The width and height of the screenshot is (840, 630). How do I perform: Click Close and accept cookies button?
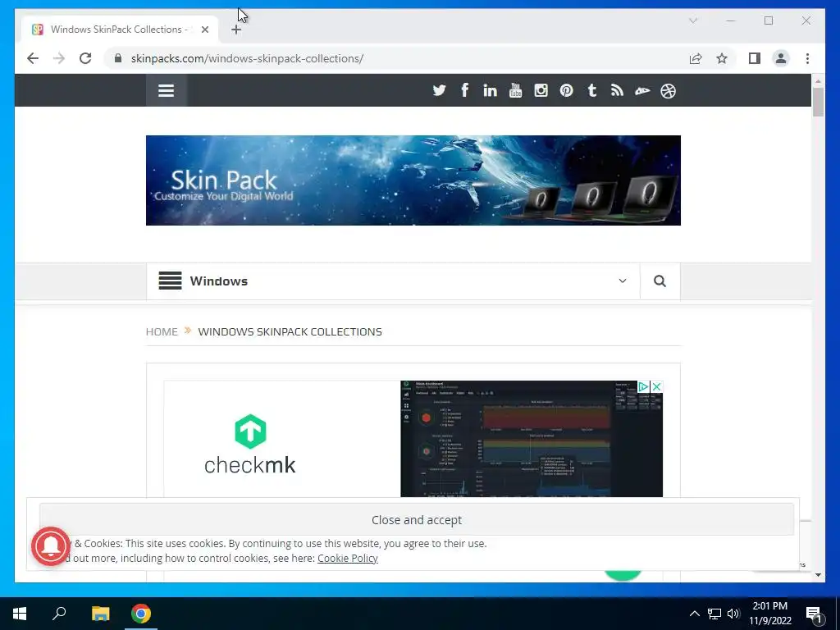[417, 519]
